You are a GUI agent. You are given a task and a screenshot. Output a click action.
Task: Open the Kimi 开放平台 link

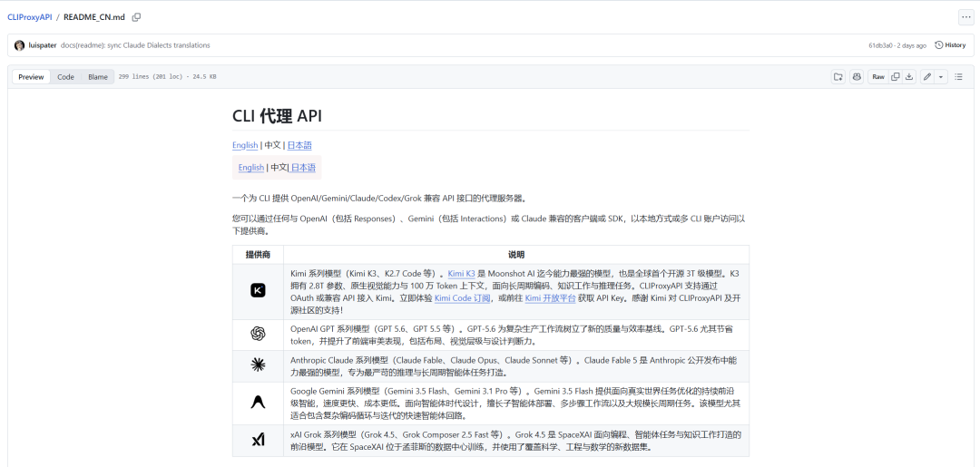(x=550, y=297)
